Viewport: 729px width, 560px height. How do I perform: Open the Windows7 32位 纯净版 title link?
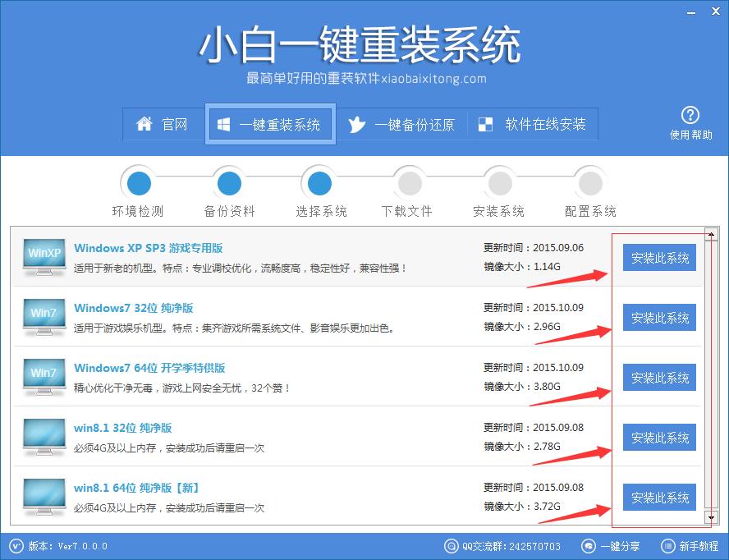pyautogui.click(x=133, y=308)
